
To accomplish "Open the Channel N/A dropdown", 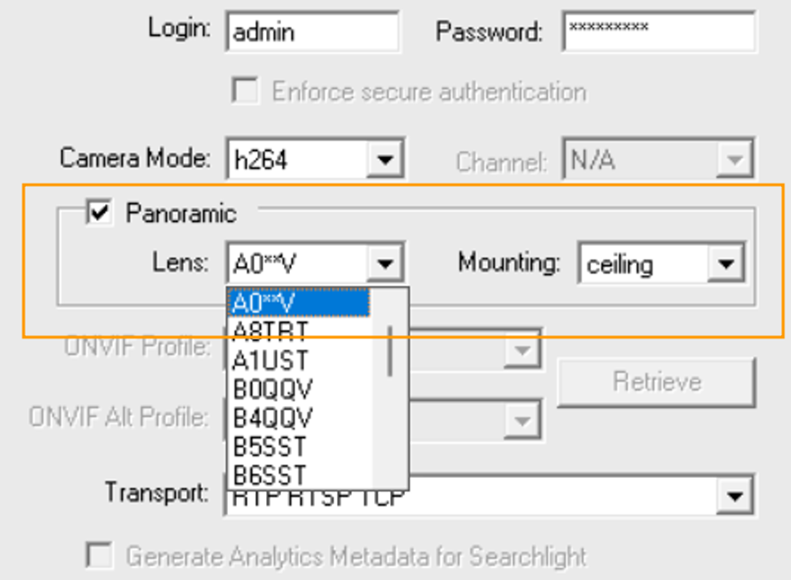I will coord(658,160).
